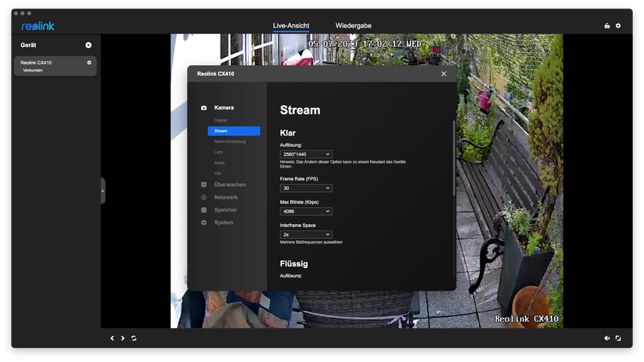The height and width of the screenshot is (362, 644).
Task: Add a new device with plus icon
Action: click(88, 45)
